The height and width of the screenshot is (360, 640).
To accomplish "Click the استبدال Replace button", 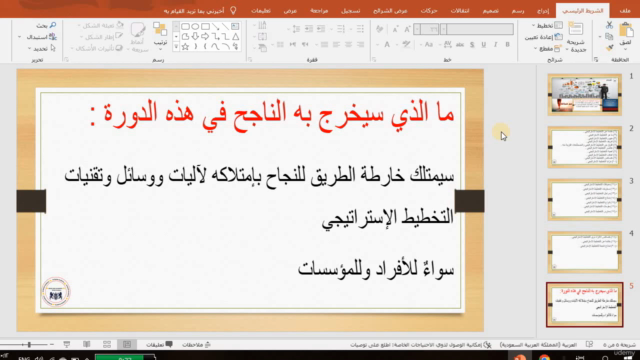I will click(41, 37).
